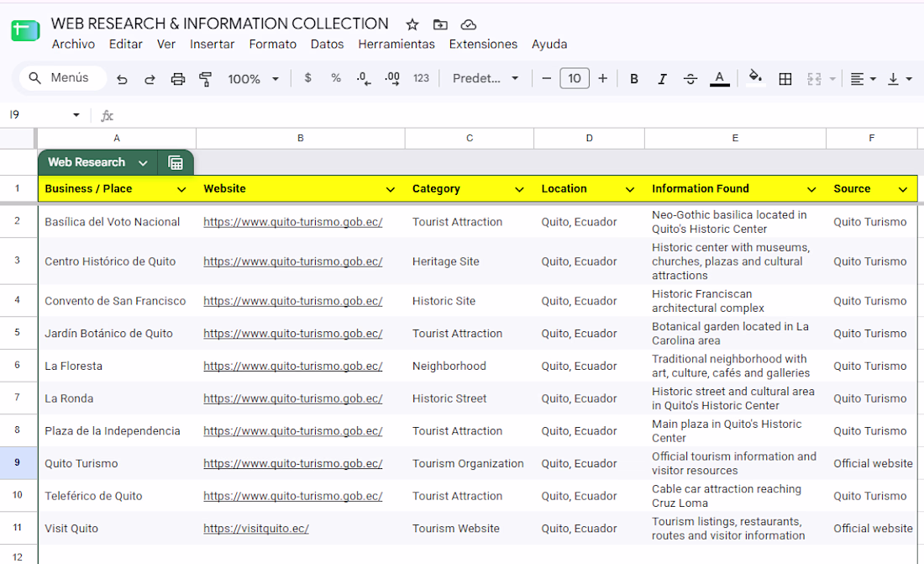
Task: Open the Editar menu
Action: (125, 45)
